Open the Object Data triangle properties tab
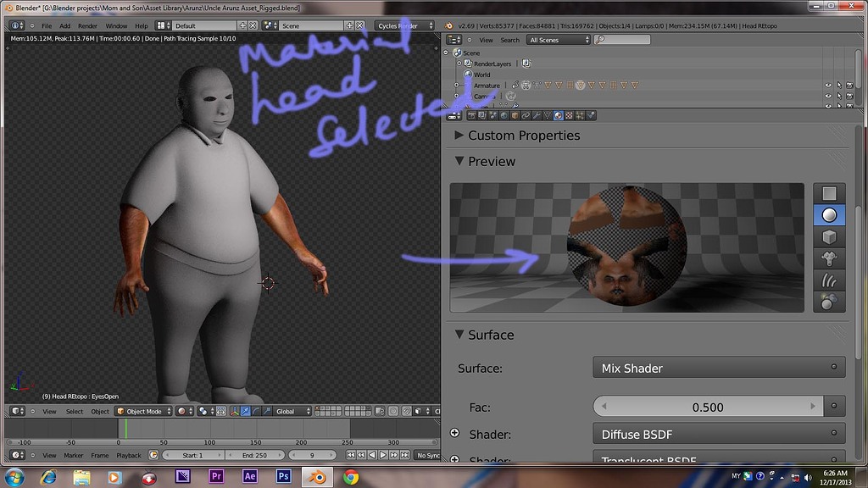868x488 pixels. click(x=548, y=115)
